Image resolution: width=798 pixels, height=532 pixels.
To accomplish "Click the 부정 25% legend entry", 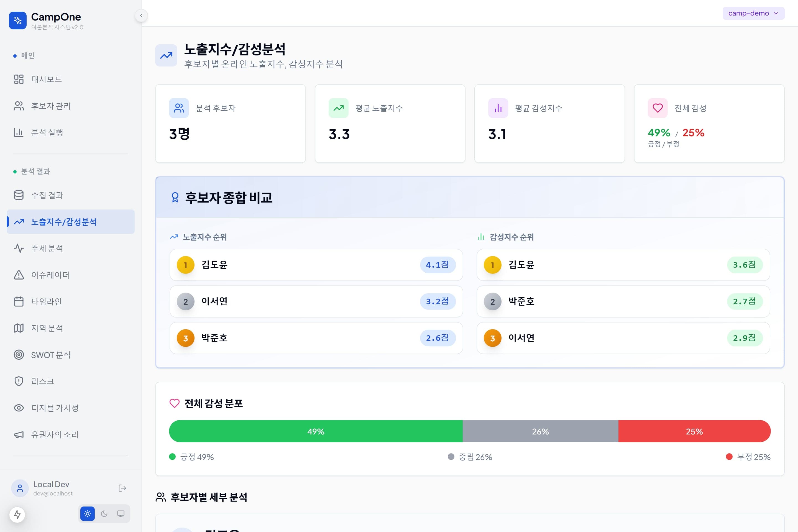I will click(x=748, y=457).
